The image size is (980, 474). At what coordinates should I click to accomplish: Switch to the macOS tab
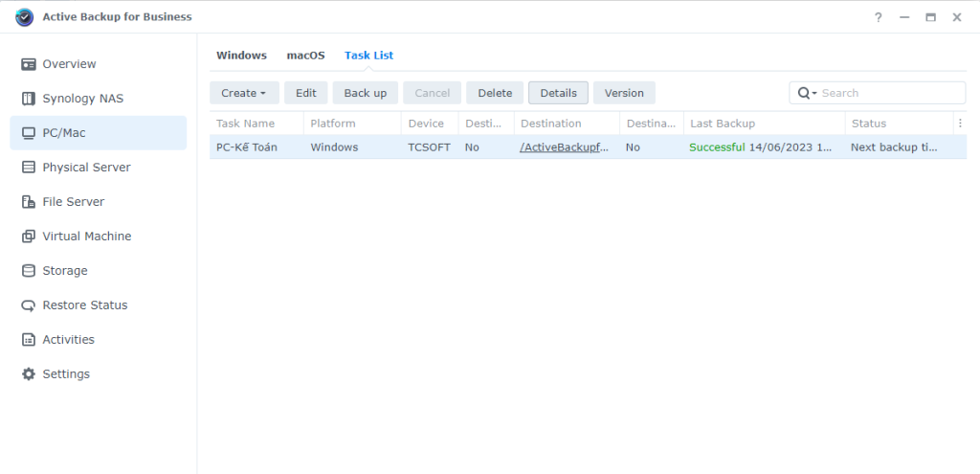[305, 56]
